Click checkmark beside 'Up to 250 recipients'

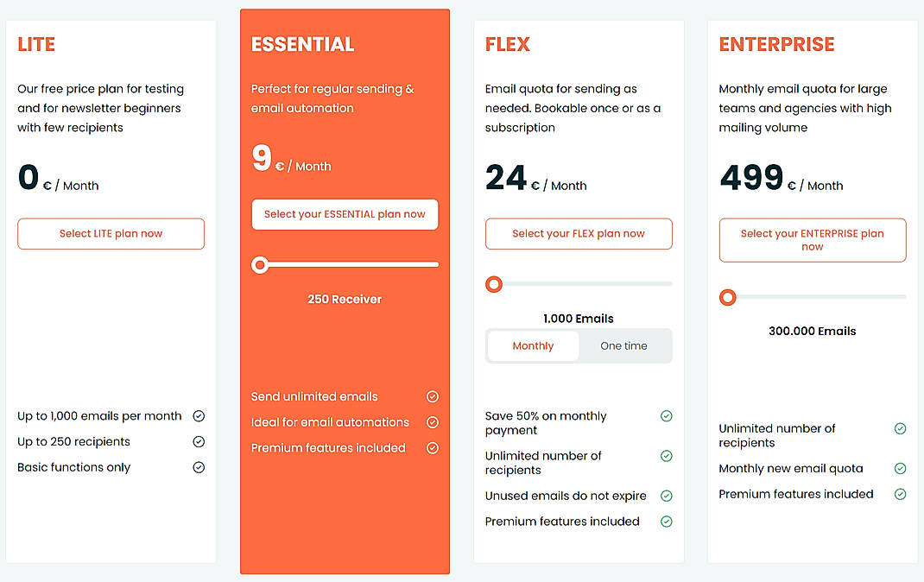[x=199, y=441]
